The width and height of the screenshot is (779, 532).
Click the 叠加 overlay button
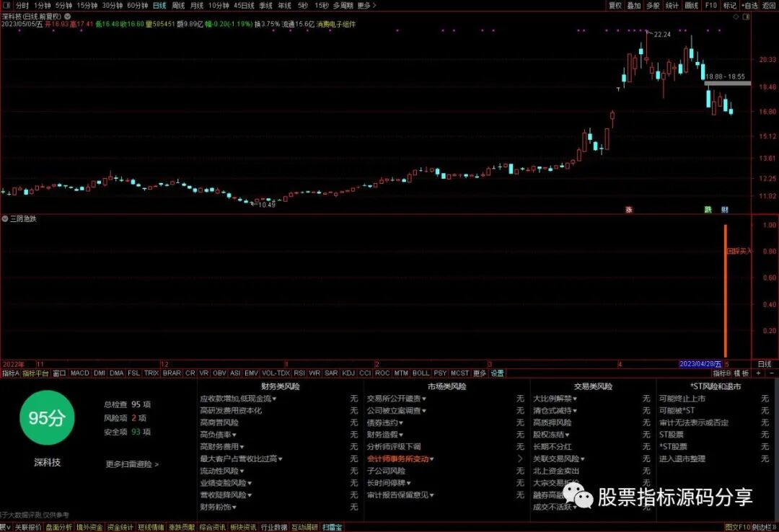[634, 6]
